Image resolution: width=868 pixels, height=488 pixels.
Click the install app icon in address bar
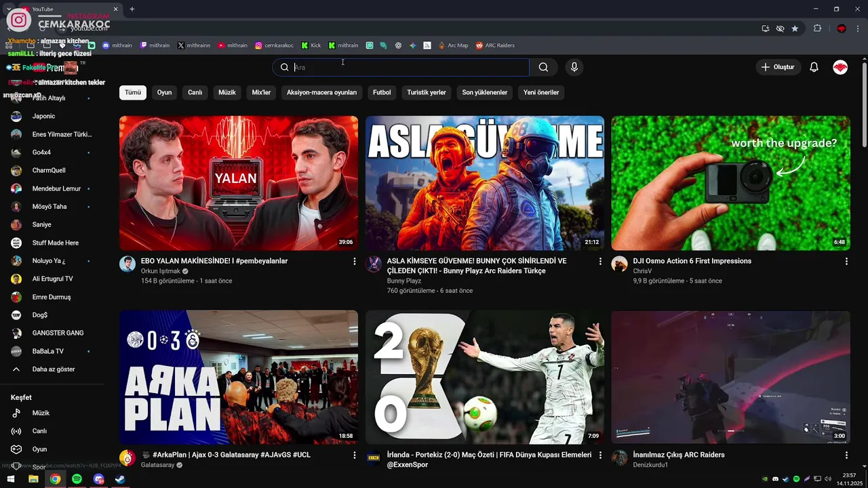[766, 28]
